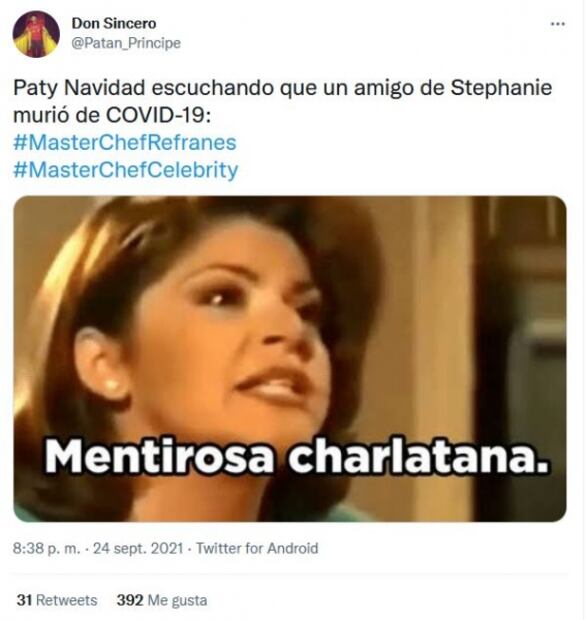586x620 pixels.
Task: Click the name Stephanie in the tweet text
Action: (501, 89)
